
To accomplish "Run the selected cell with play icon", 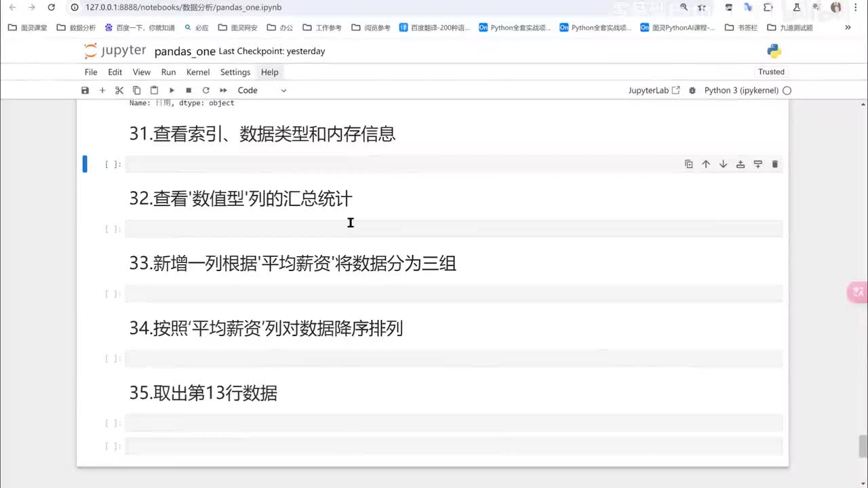I will pos(172,90).
